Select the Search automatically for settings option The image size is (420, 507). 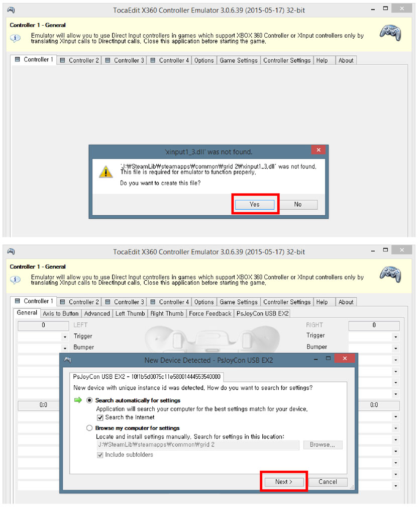[89, 400]
